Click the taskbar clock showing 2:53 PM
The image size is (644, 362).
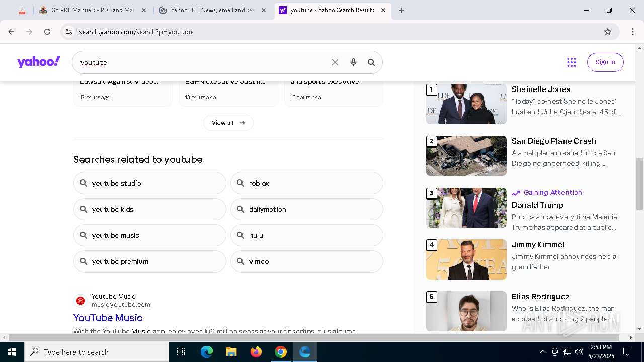[601, 352]
